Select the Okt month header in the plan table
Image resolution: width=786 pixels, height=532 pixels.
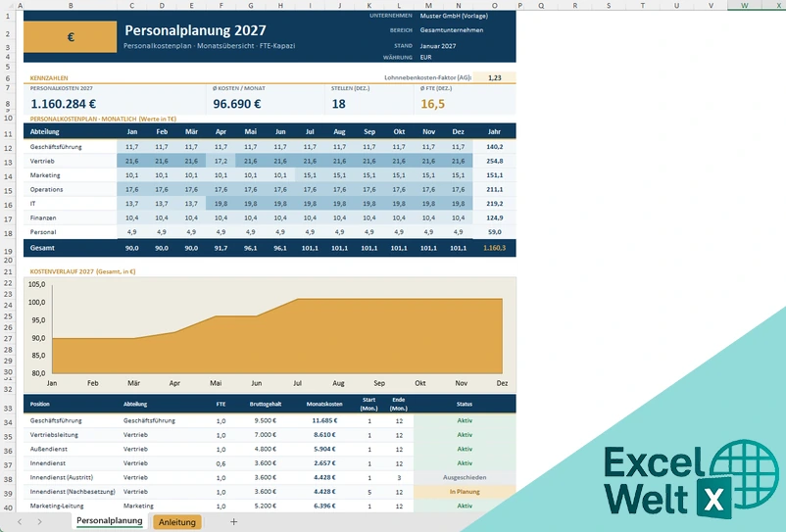(x=399, y=131)
